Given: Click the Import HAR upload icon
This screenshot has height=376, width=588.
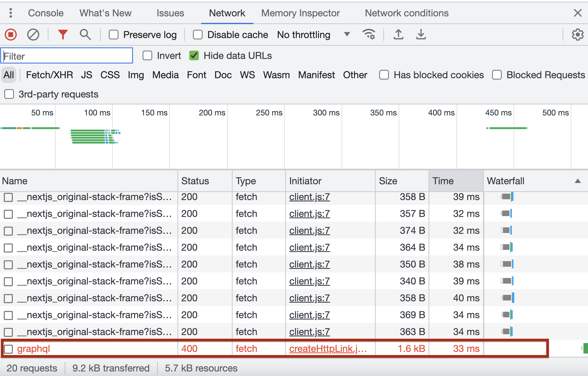Looking at the screenshot, I should (398, 35).
